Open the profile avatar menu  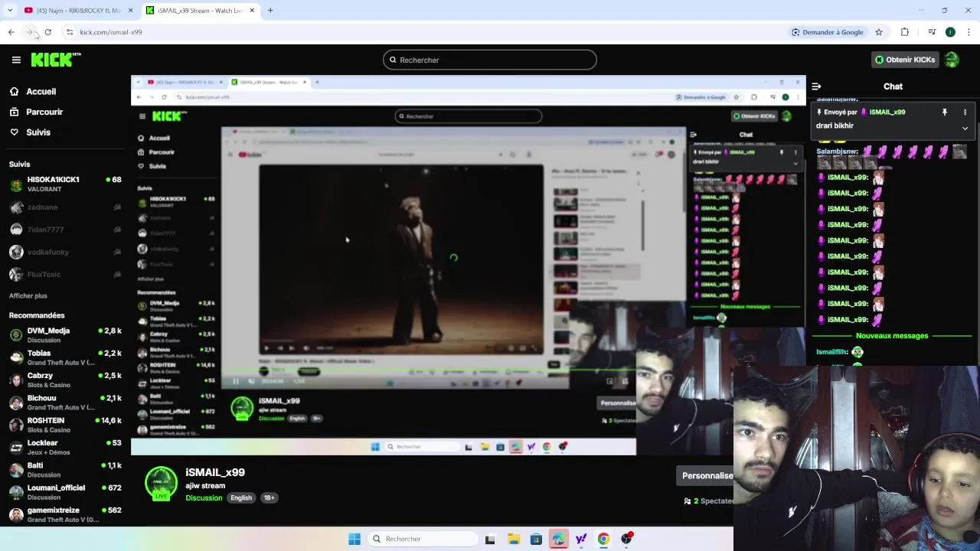point(952,60)
